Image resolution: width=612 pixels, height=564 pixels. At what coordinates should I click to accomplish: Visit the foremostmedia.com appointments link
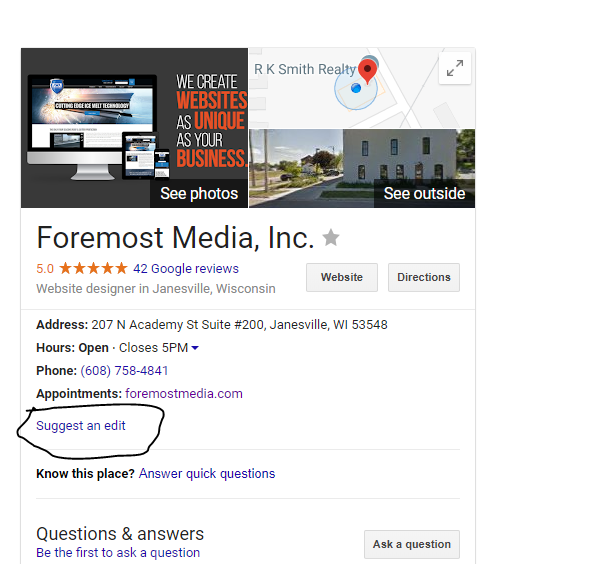184,393
